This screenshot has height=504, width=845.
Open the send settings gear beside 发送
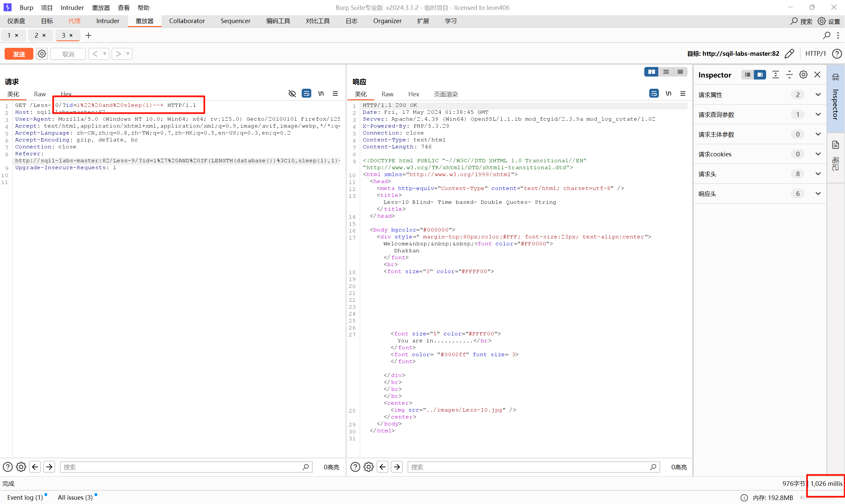click(x=42, y=54)
